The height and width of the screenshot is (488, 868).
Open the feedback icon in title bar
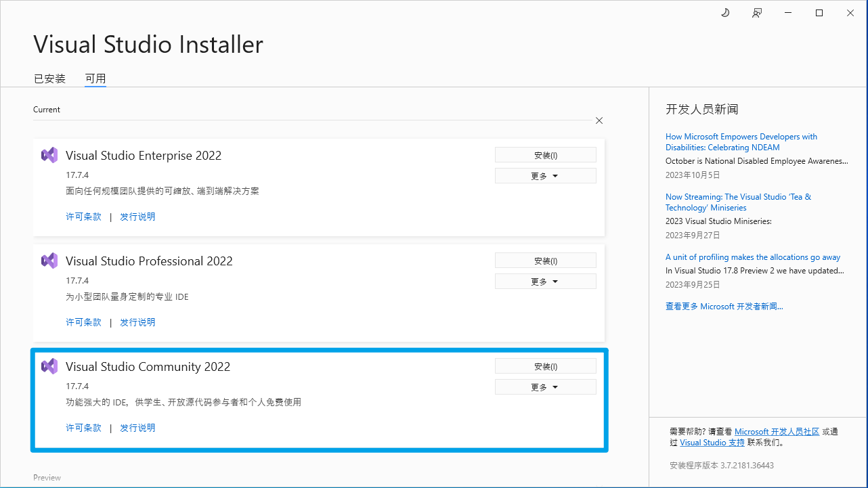click(756, 13)
